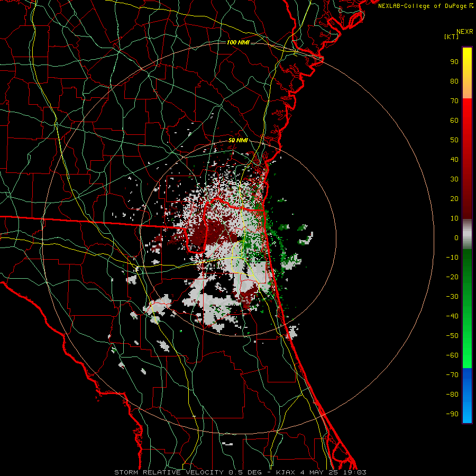This screenshot has height=476, width=476.
Task: Pick the blue segment of the color bar
Action: pos(467,396)
